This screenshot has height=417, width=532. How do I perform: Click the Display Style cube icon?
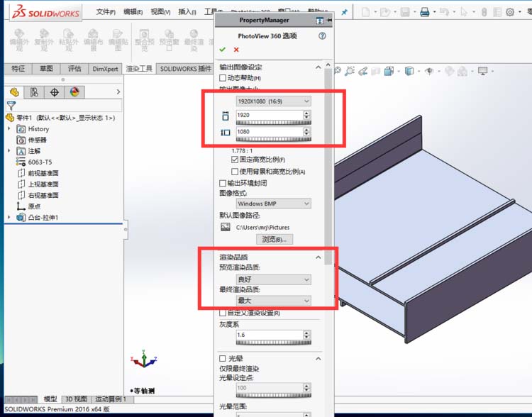(409, 71)
